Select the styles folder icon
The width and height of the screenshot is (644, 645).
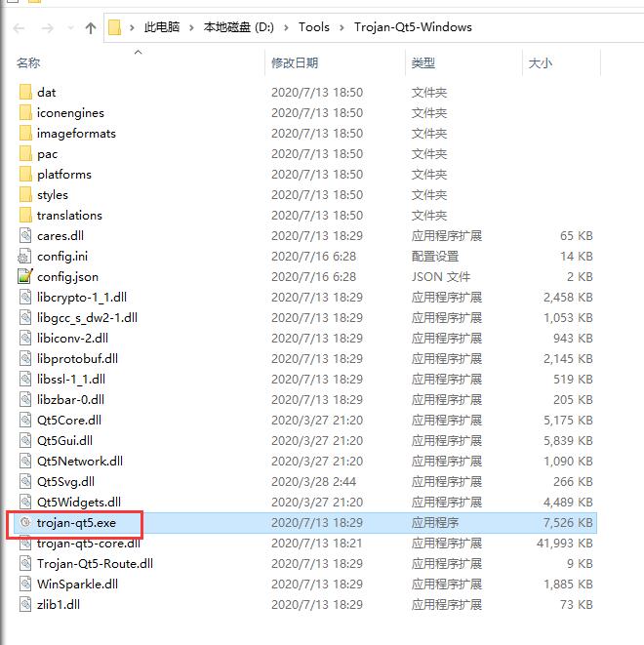point(25,194)
